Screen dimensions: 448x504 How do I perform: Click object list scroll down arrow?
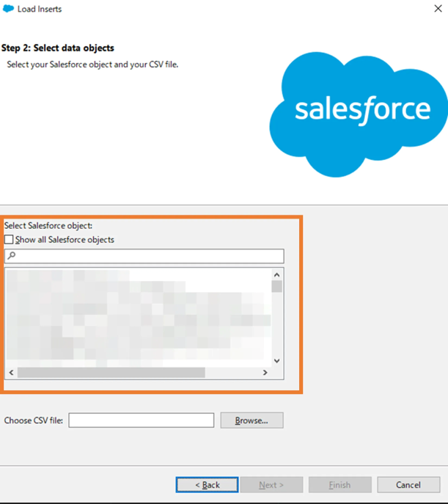(x=277, y=361)
